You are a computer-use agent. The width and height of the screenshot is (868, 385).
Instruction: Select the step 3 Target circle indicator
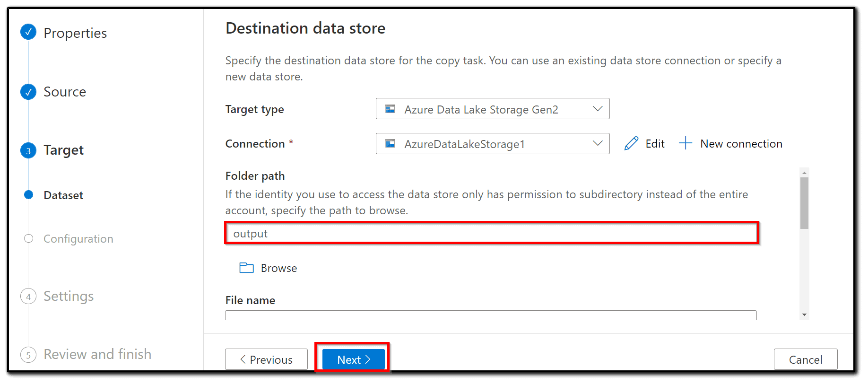(x=28, y=150)
